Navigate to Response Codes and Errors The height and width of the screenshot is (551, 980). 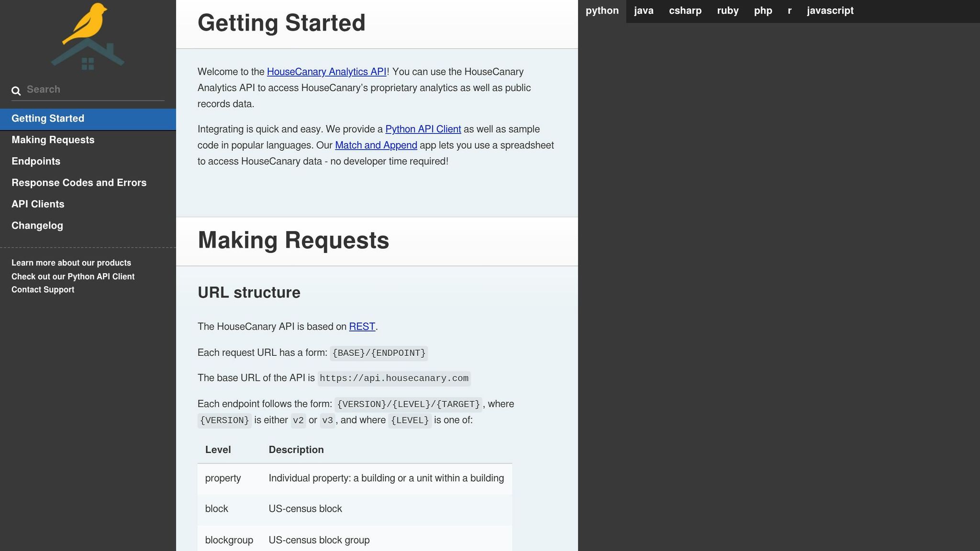tap(88, 183)
